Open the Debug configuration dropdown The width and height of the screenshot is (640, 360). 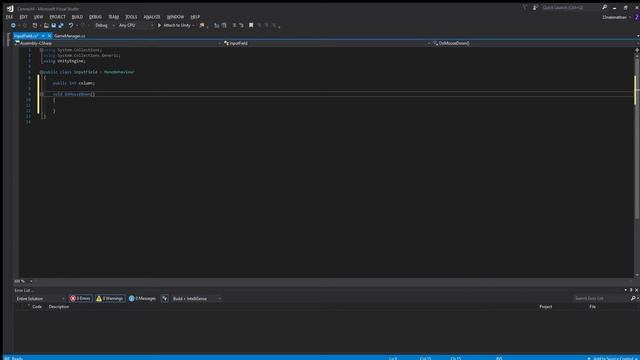tap(104, 25)
